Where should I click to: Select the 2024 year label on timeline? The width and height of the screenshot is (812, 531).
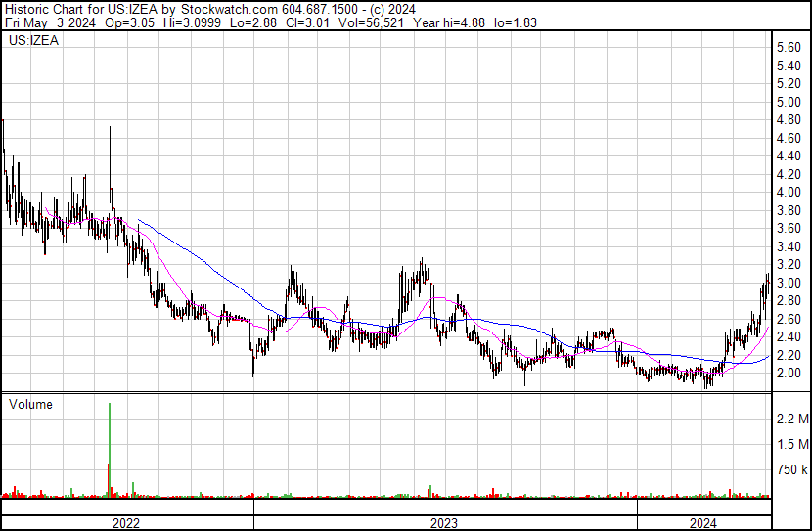[702, 523]
